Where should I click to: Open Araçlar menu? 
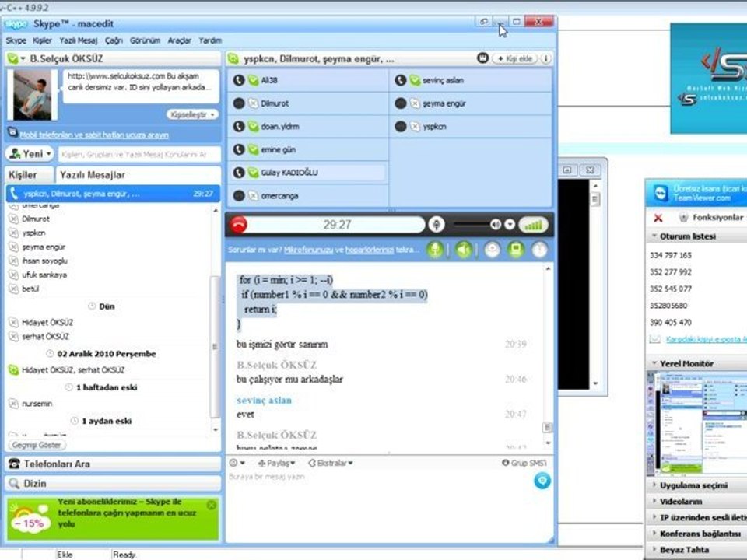click(179, 40)
